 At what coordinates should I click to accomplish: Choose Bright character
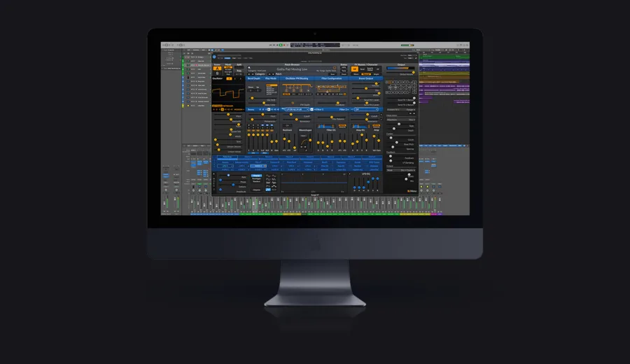tap(376, 74)
